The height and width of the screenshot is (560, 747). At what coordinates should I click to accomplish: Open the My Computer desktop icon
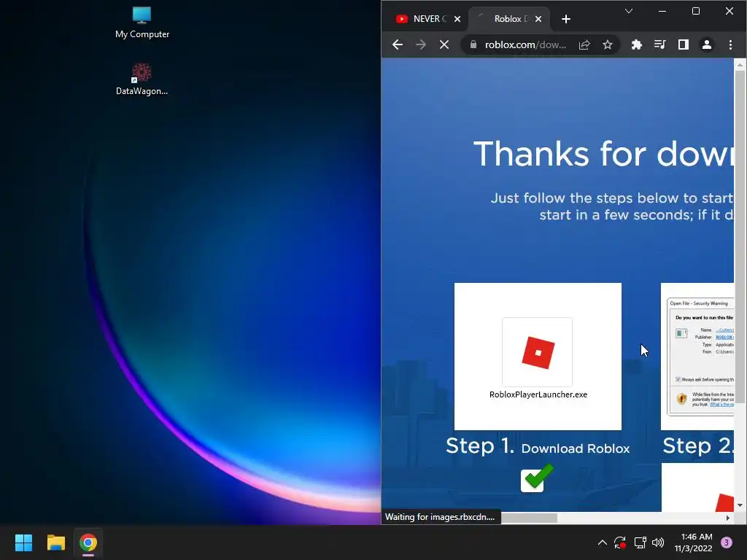pyautogui.click(x=142, y=23)
